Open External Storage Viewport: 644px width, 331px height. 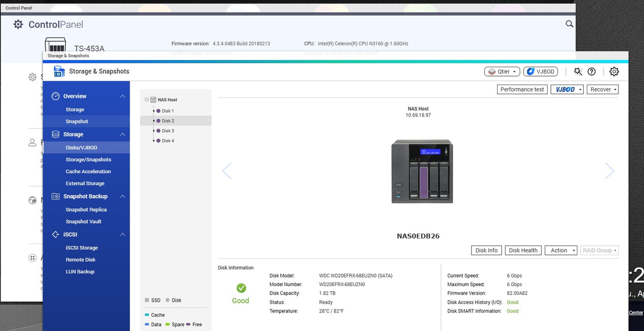(x=86, y=183)
